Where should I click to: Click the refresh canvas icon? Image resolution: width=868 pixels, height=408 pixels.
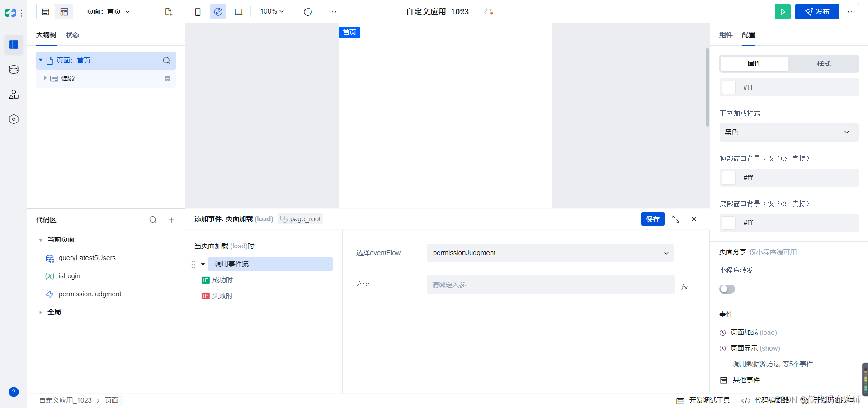[308, 12]
